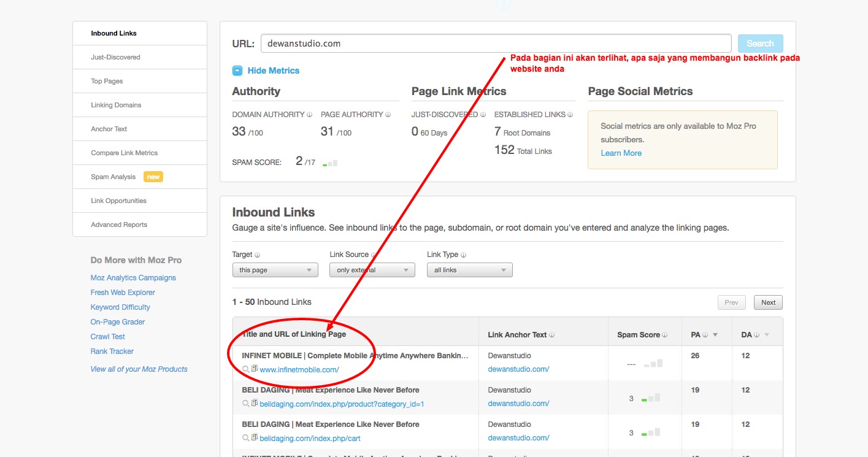Click the PA value 26
The image size is (868, 457).
coord(695,356)
